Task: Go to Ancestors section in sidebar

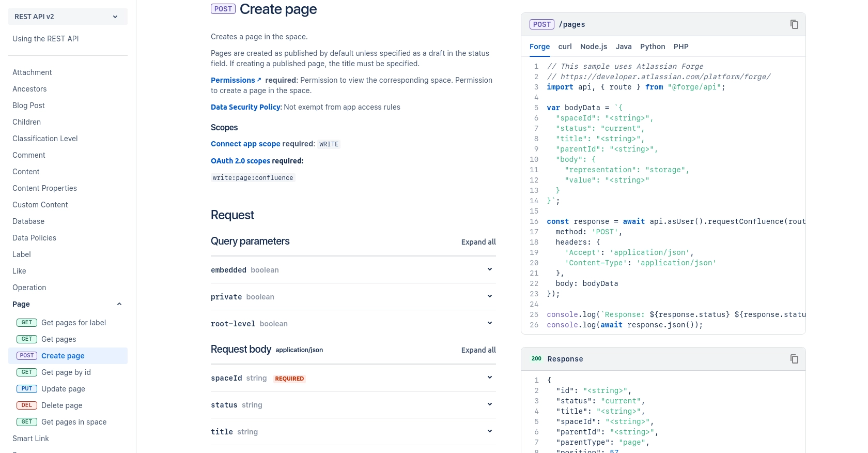Action: 29,89
